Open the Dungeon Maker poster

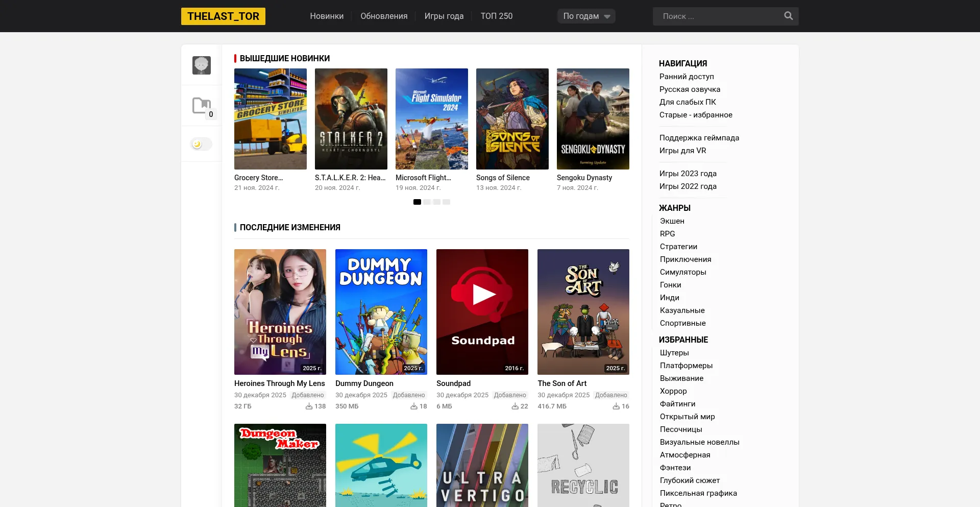click(280, 465)
